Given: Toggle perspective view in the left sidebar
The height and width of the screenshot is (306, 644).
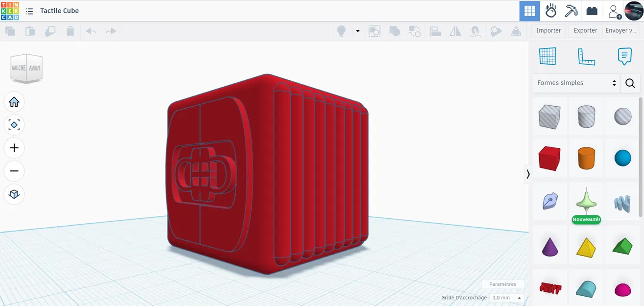Looking at the screenshot, I should coord(14,194).
